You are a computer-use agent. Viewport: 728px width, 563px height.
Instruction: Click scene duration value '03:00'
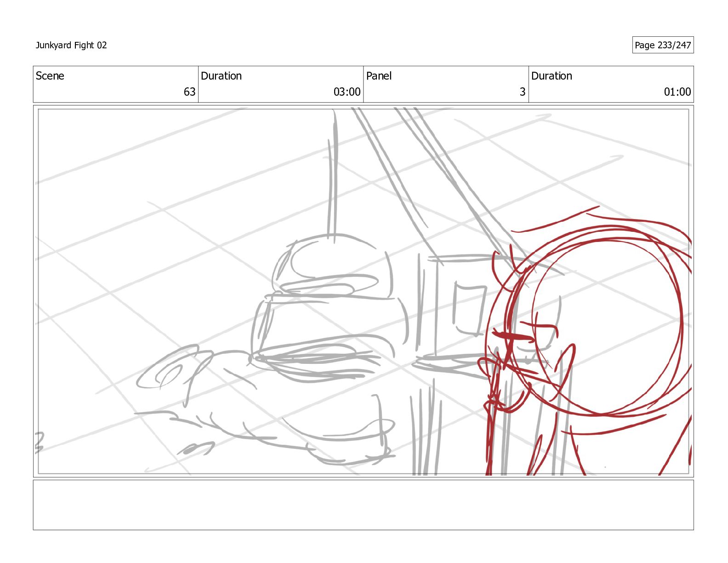(x=347, y=92)
